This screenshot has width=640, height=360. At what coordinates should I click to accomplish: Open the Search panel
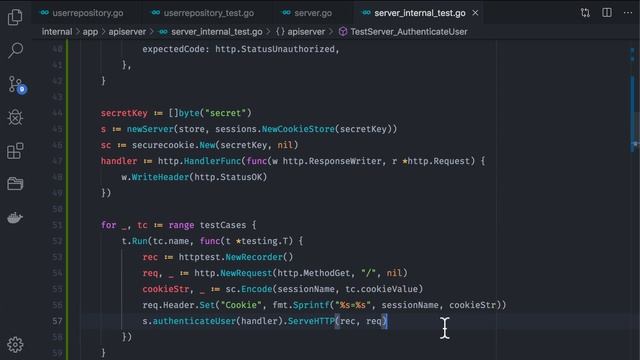[x=15, y=50]
